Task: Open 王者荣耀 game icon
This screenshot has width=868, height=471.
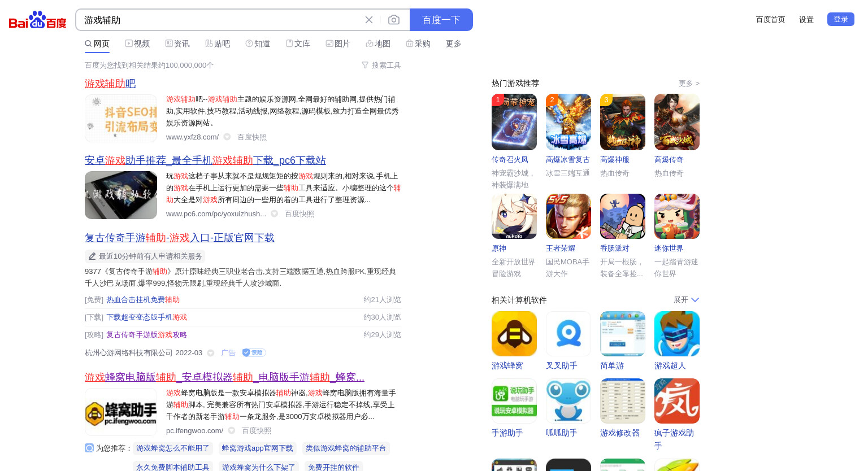Action: pyautogui.click(x=568, y=216)
